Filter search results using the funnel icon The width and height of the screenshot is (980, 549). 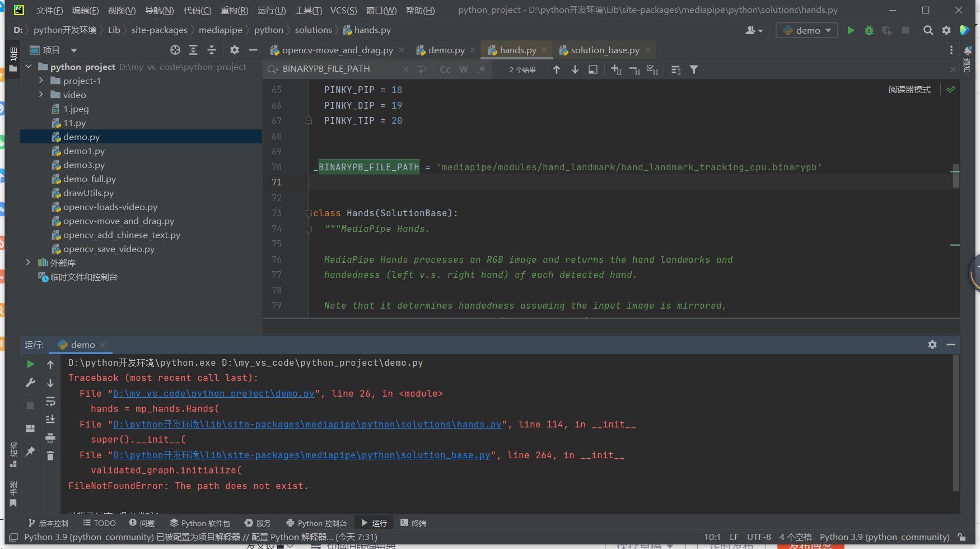coord(694,69)
